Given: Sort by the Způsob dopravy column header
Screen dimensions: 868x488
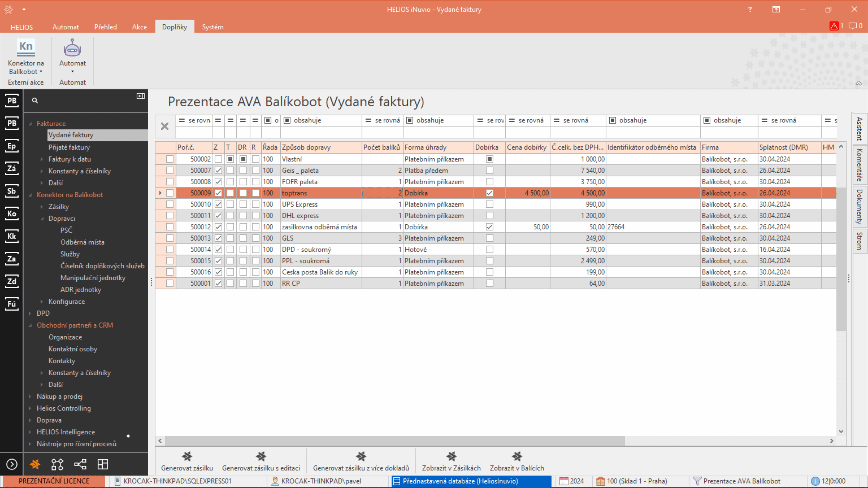Looking at the screenshot, I should pos(321,147).
